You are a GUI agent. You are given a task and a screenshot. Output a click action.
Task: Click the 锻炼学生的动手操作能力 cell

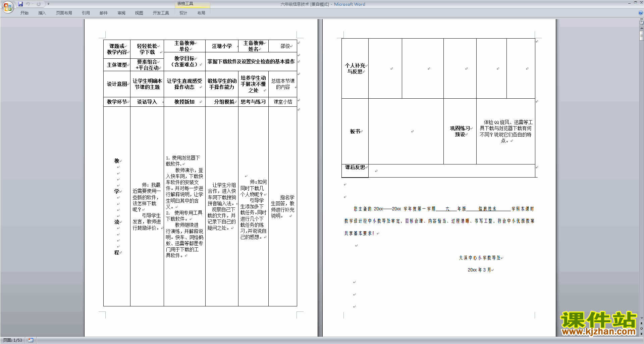[x=222, y=84]
